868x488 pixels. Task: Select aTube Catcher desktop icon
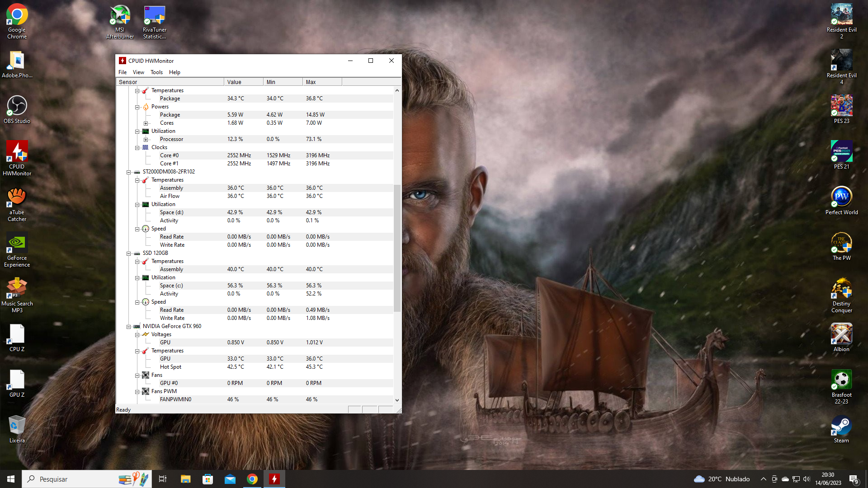point(17,204)
